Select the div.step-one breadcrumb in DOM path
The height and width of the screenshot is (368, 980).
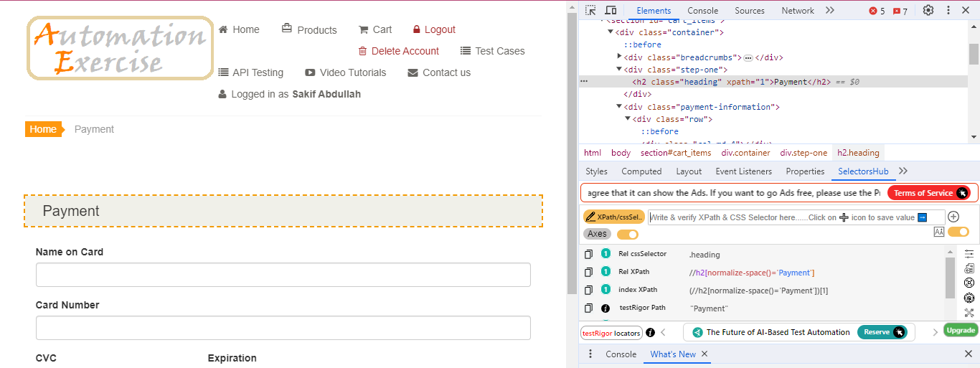(804, 153)
